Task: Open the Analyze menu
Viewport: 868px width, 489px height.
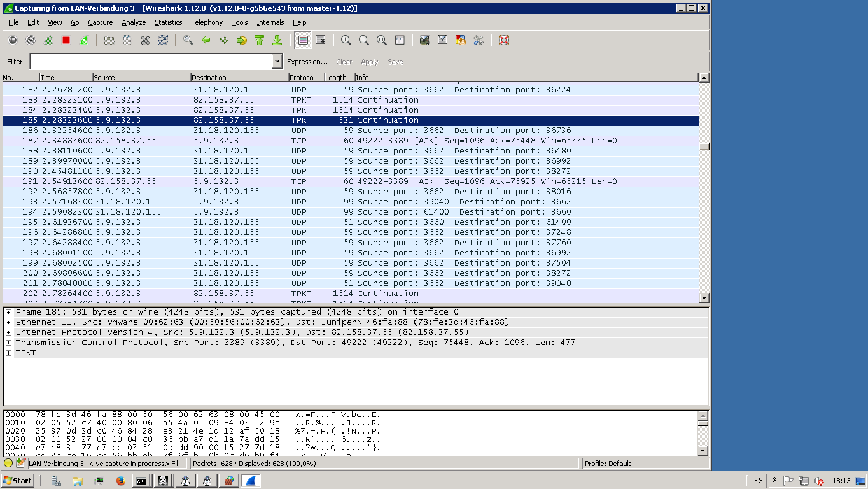Action: [x=134, y=22]
